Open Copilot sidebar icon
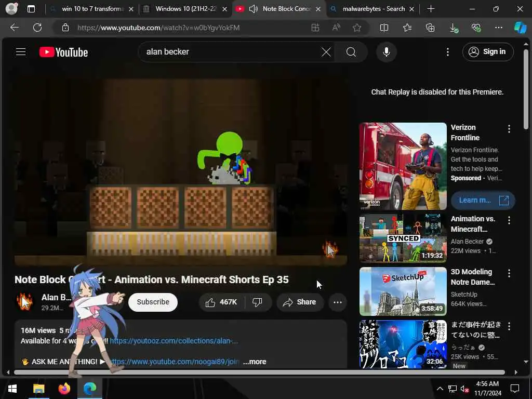Screen dimensions: 532x399 click(x=520, y=28)
